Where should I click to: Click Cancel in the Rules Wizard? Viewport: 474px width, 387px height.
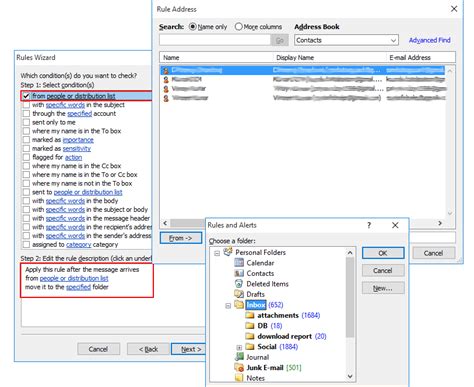pos(98,349)
